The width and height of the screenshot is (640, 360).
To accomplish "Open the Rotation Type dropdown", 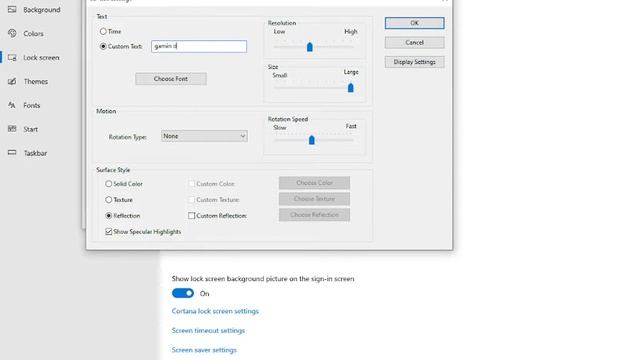I will coord(204,136).
